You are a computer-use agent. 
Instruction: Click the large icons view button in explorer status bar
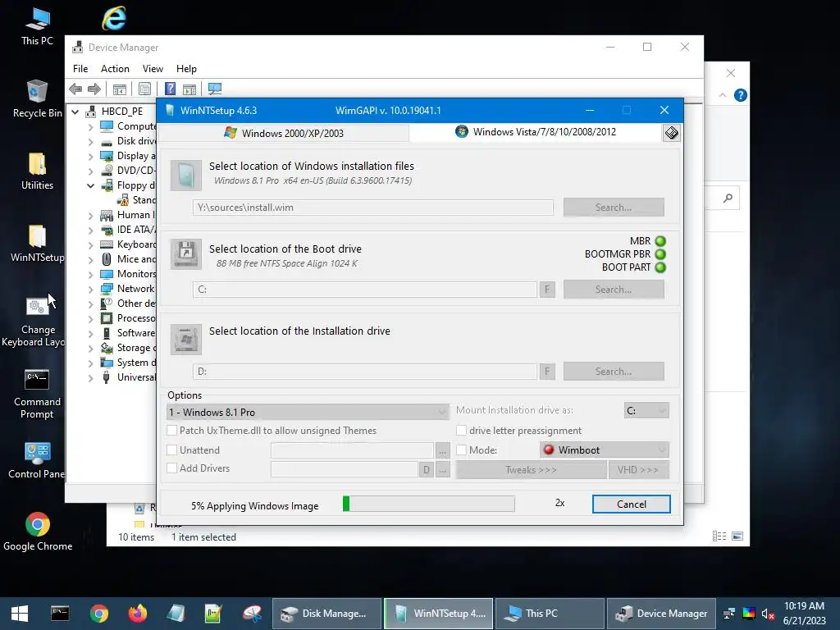pos(737,536)
